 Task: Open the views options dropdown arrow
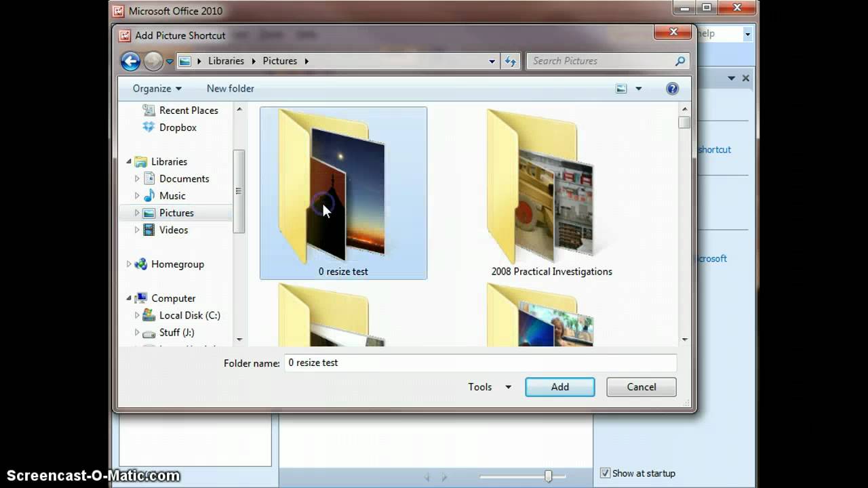(638, 89)
